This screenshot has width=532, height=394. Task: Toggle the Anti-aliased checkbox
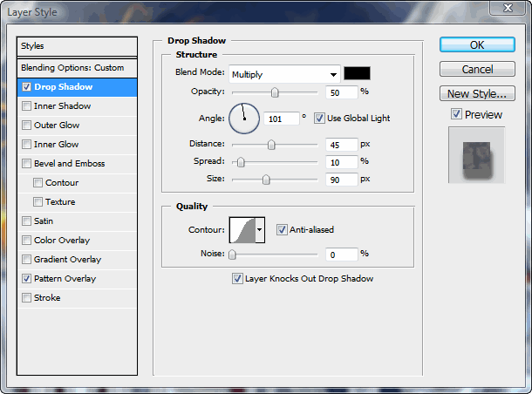282,229
